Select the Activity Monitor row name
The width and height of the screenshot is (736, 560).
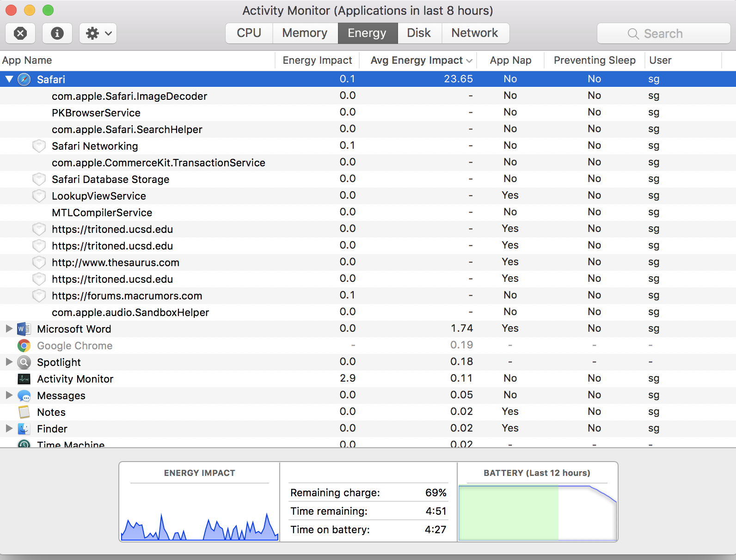[x=75, y=379]
